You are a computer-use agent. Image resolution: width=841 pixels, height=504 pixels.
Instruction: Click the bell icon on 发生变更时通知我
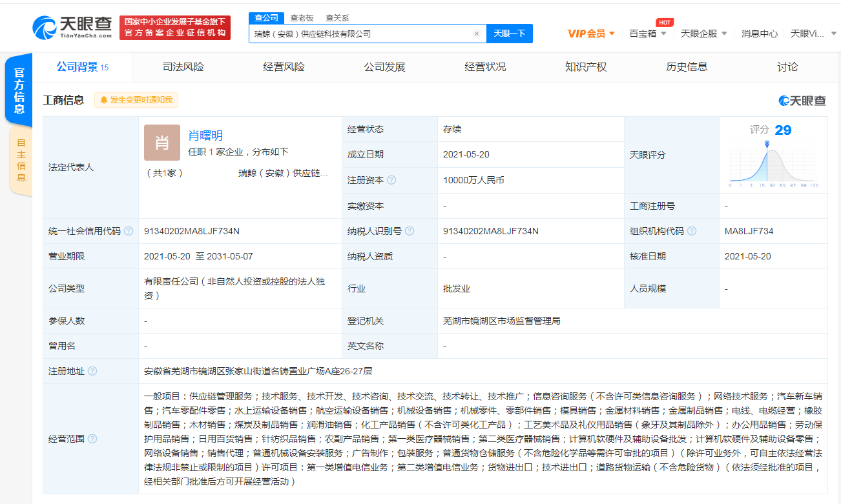coord(105,99)
